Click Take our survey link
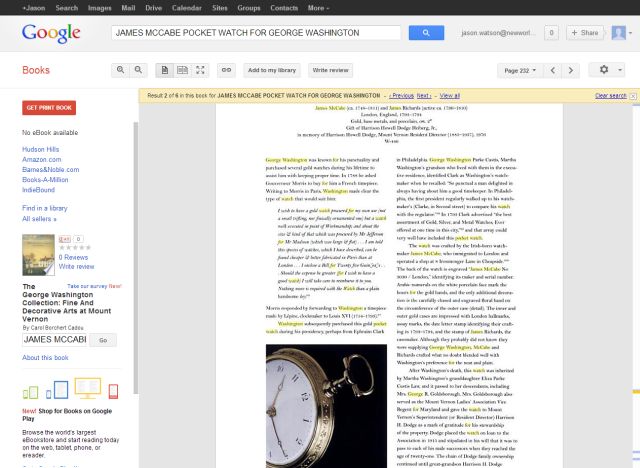Screen dimensions: 640x468 tap(94, 286)
